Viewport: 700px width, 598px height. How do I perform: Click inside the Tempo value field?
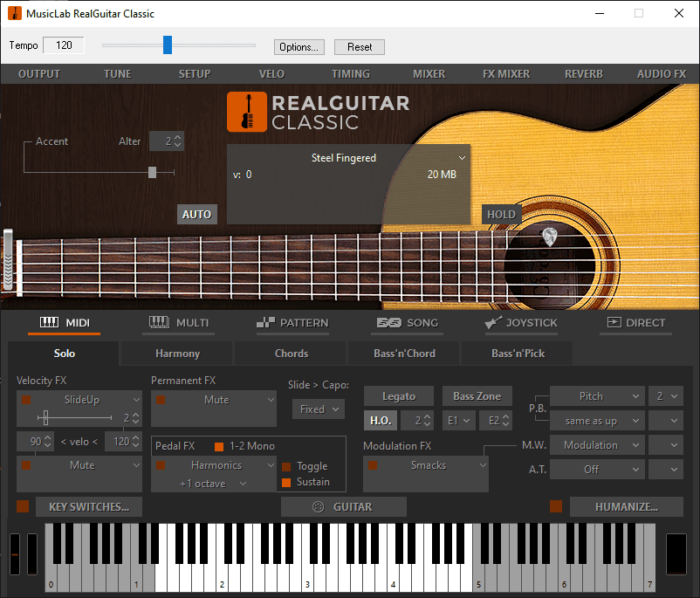coord(64,44)
